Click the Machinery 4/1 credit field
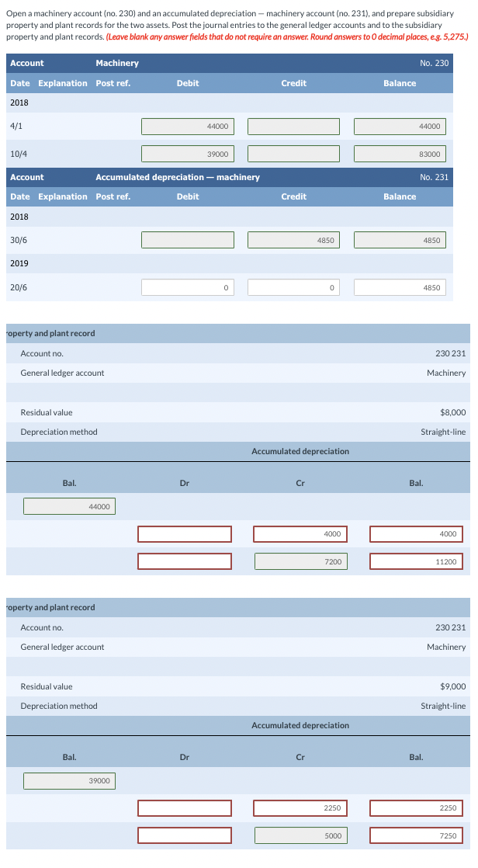478x868 pixels. [x=294, y=127]
